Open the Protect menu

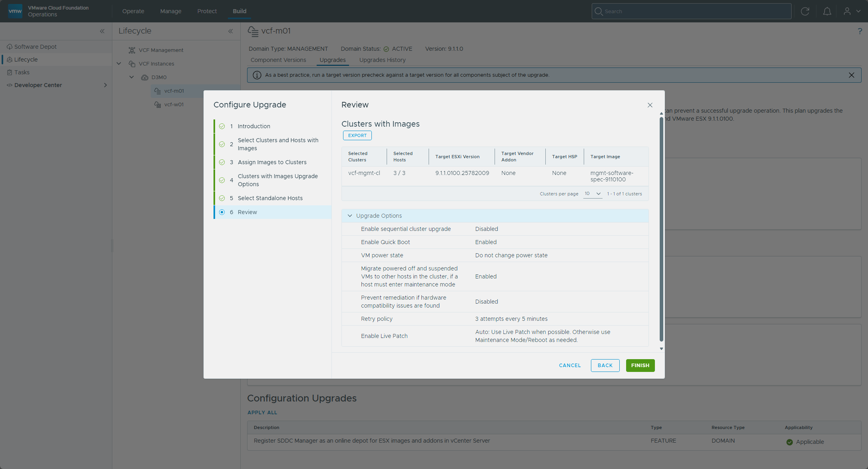click(x=207, y=11)
